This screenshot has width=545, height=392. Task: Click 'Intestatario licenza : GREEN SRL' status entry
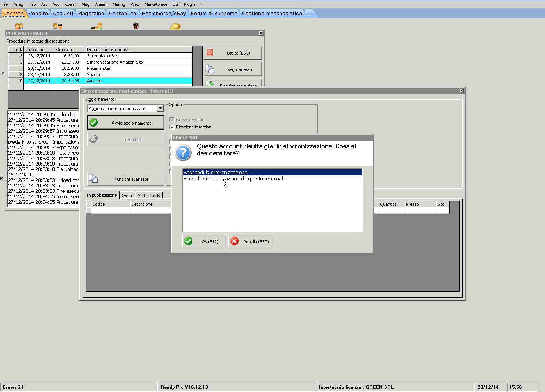point(356,387)
